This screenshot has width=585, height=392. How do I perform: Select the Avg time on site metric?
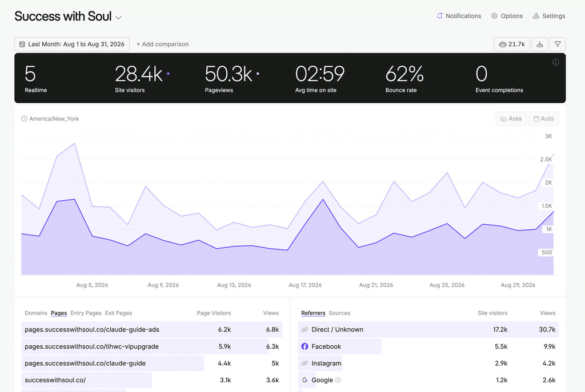[x=320, y=78]
